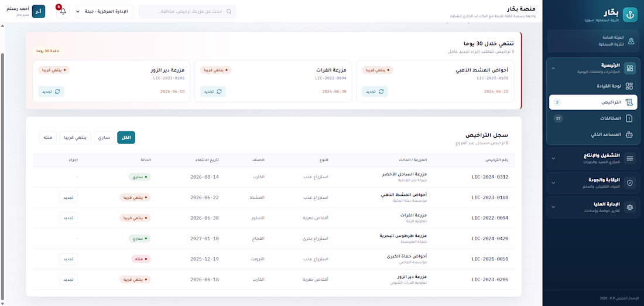Image resolution: width=644 pixels, height=306 pixels.
Task: Click تجديد in row LIC-2021-0051
Action: tap(68, 259)
